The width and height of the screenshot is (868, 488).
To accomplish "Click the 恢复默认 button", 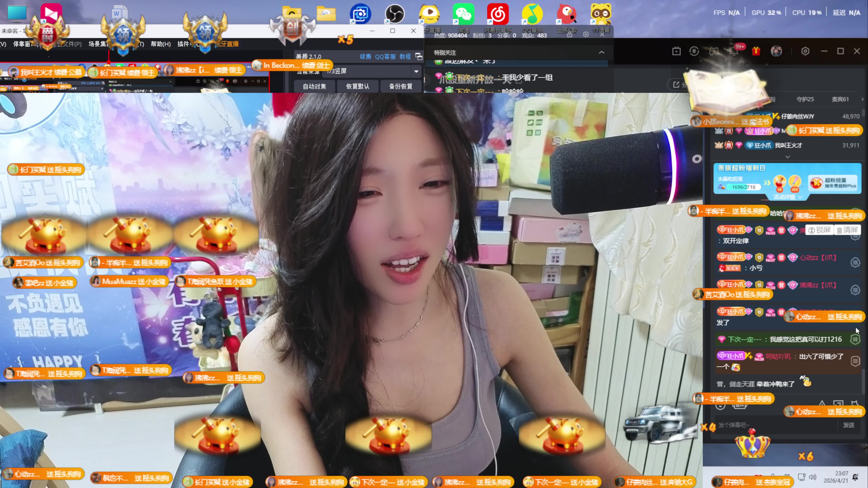I will (358, 87).
